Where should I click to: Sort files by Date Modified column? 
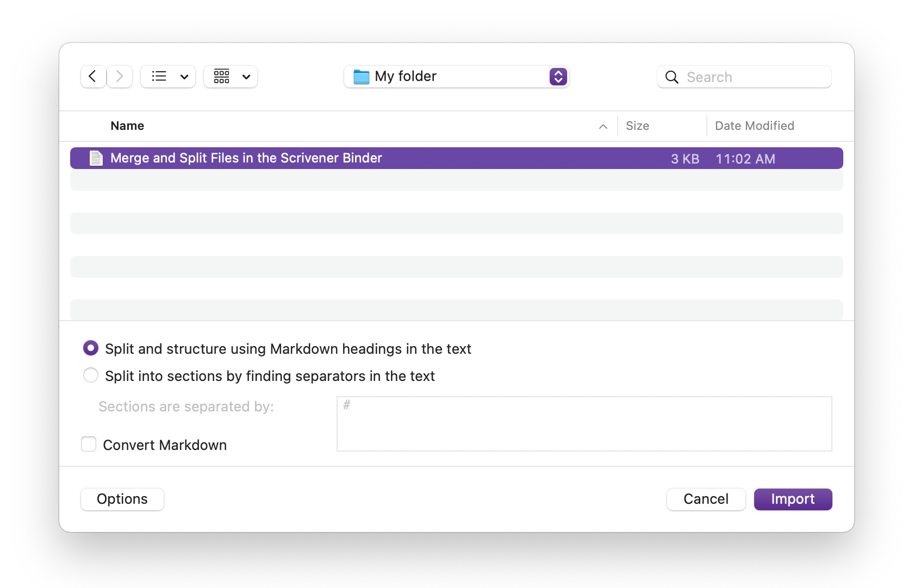click(754, 126)
